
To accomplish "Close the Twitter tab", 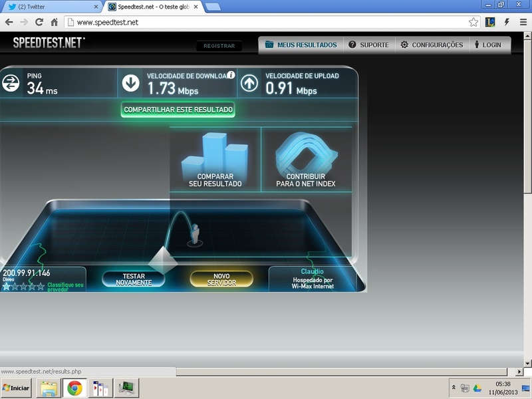I will coord(96,7).
